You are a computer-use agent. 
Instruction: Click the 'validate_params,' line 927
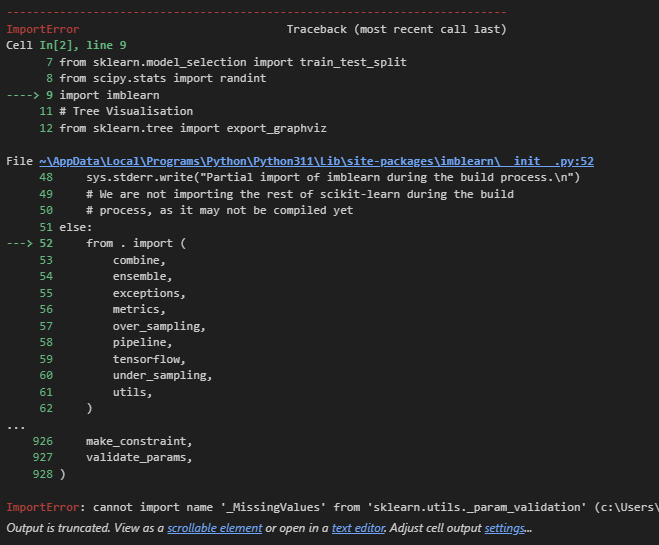(139, 457)
